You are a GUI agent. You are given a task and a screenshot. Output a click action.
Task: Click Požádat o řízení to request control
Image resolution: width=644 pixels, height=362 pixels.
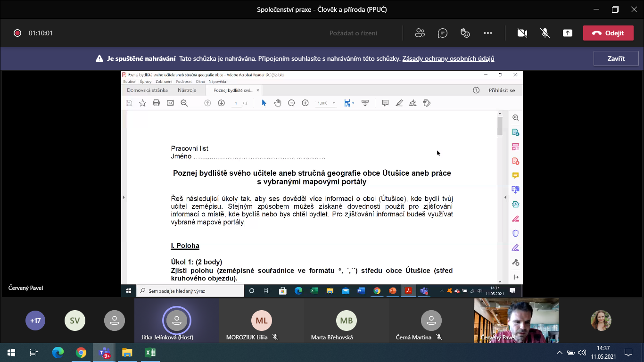[x=353, y=33]
